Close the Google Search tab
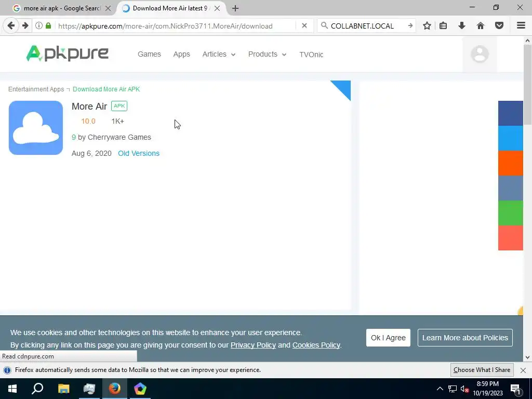532x399 pixels. [108, 8]
